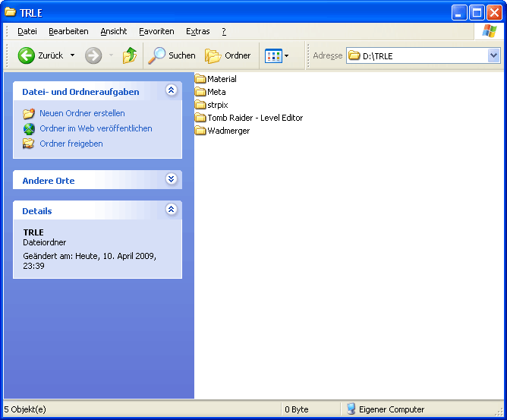Click Ordner im Web veröffentlichen link
The width and height of the screenshot is (507, 420).
coord(96,128)
